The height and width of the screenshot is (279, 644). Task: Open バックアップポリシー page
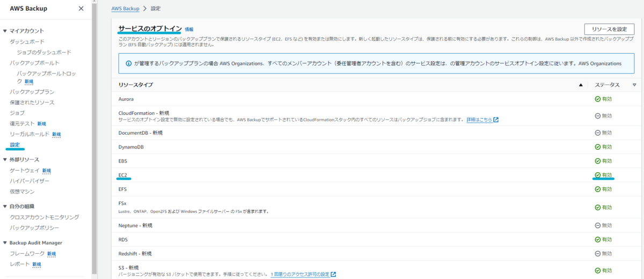(35, 227)
